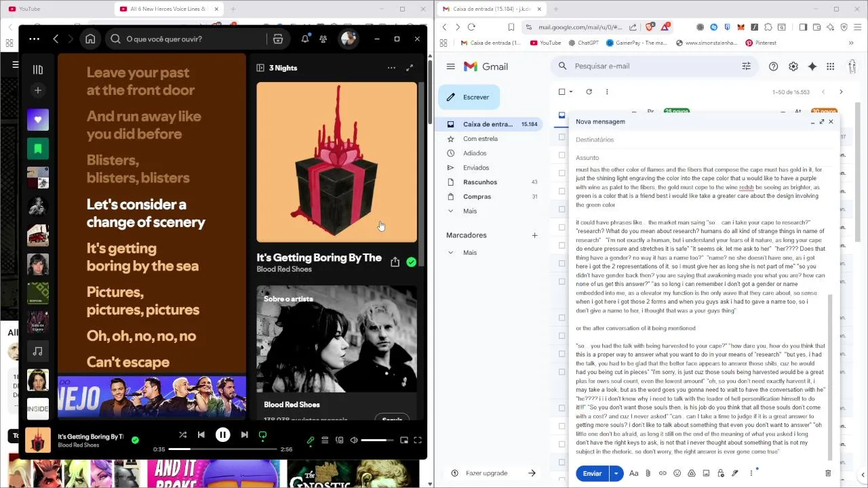Mute Spotify volume speaker icon
The image size is (868, 488).
tap(354, 440)
